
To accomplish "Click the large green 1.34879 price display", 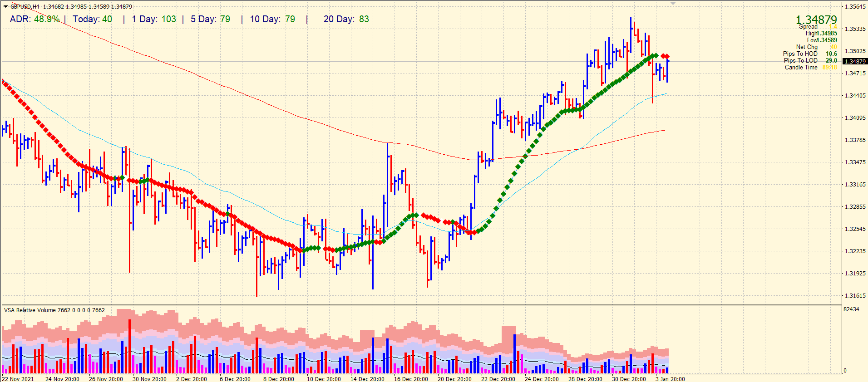I will (816, 20).
